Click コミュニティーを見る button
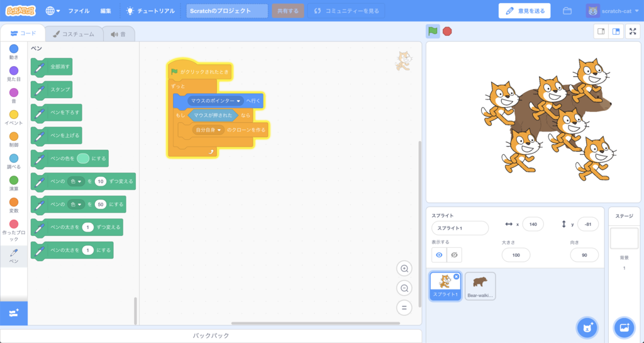 [x=347, y=11]
